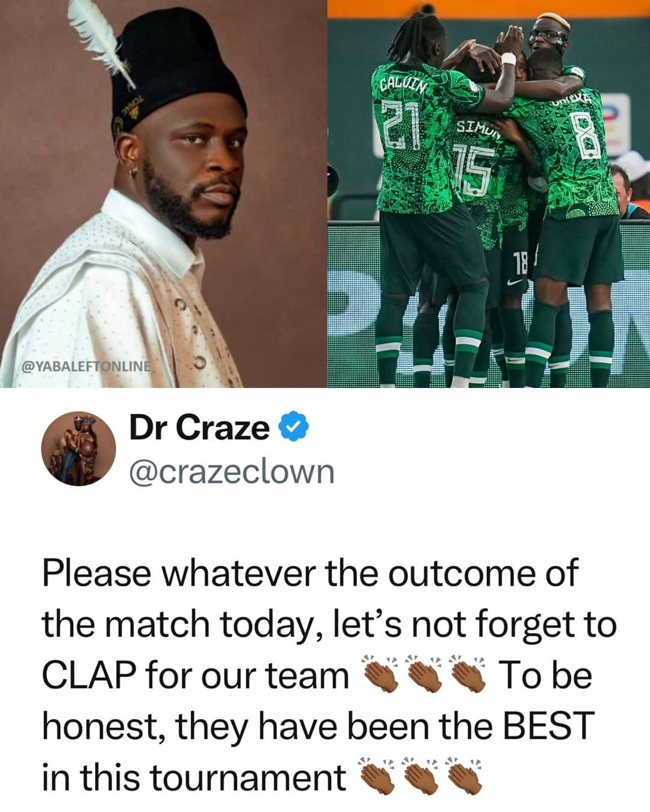Click the Dr Craze display name
Viewport: 650px width, 812px height.
click(x=199, y=428)
